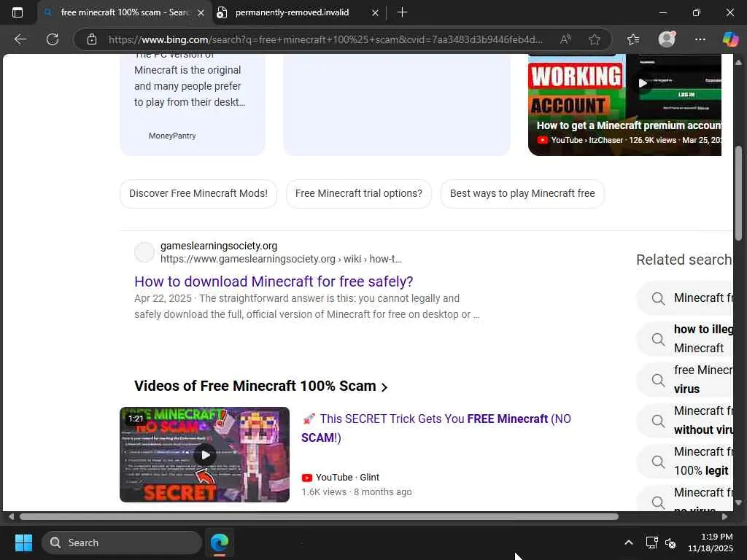The width and height of the screenshot is (747, 560).
Task: Go back with the browser back arrow
Action: coord(20,39)
